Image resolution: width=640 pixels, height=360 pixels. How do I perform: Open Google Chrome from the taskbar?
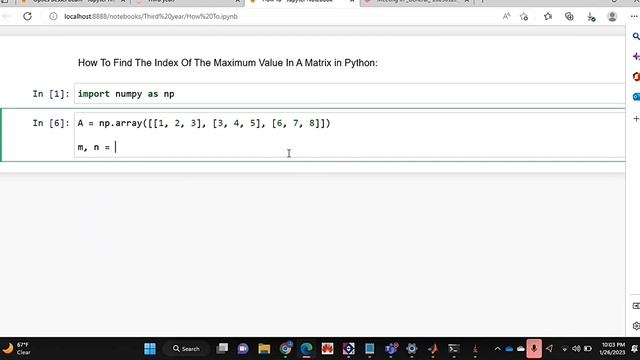(285, 349)
